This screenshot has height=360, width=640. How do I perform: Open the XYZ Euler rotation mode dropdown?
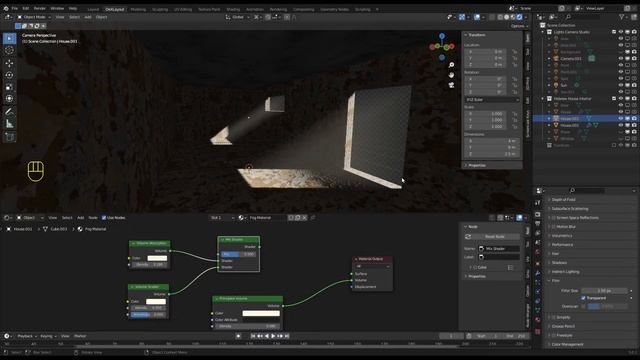click(x=492, y=100)
